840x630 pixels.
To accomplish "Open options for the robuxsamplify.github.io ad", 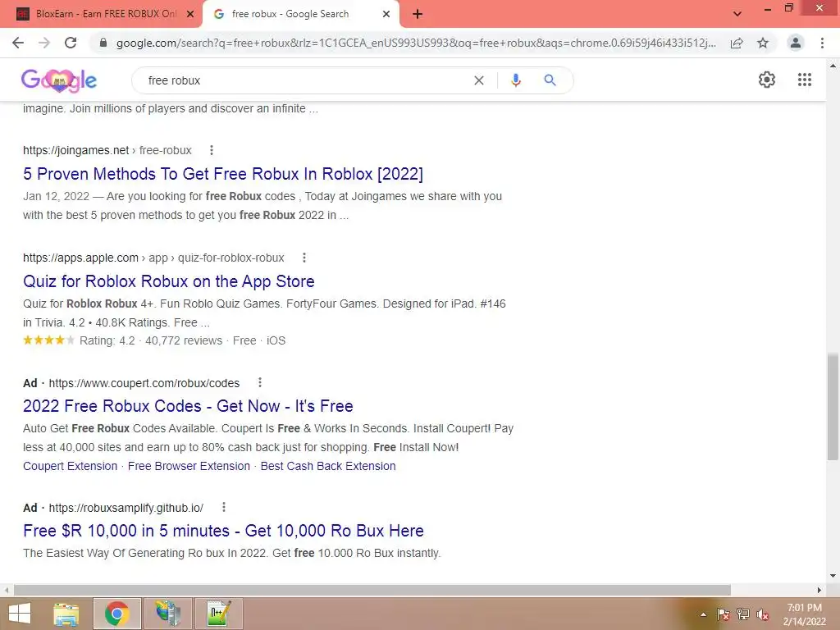I will coord(224,507).
